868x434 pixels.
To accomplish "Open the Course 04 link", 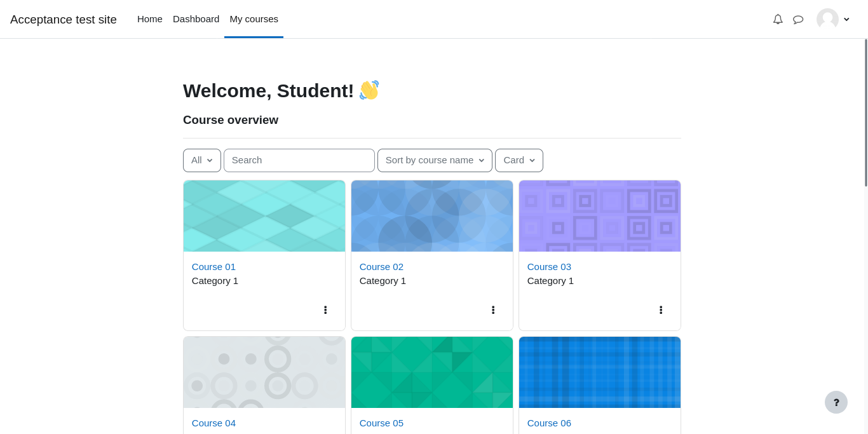I will [x=214, y=423].
